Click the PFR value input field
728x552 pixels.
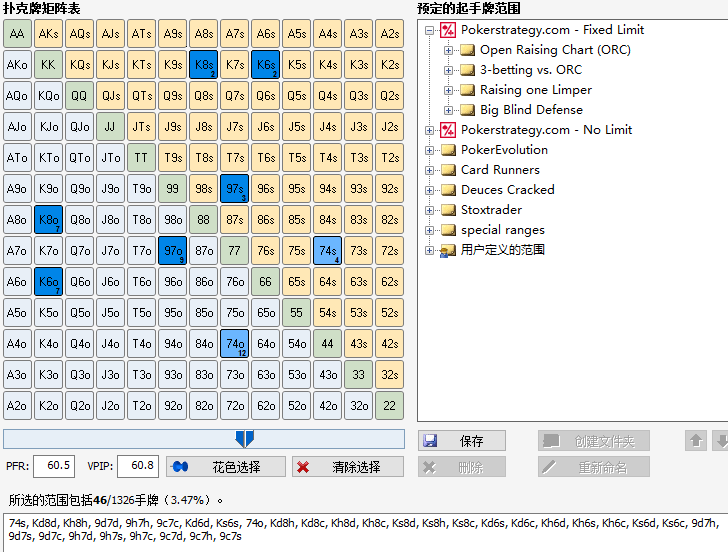pyautogui.click(x=54, y=466)
